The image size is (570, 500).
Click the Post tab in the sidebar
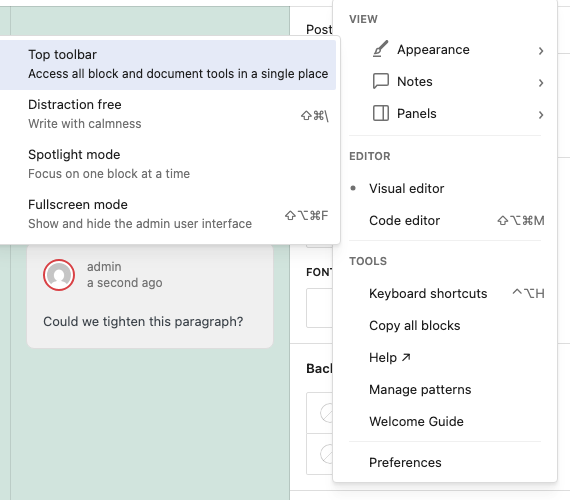tap(319, 29)
